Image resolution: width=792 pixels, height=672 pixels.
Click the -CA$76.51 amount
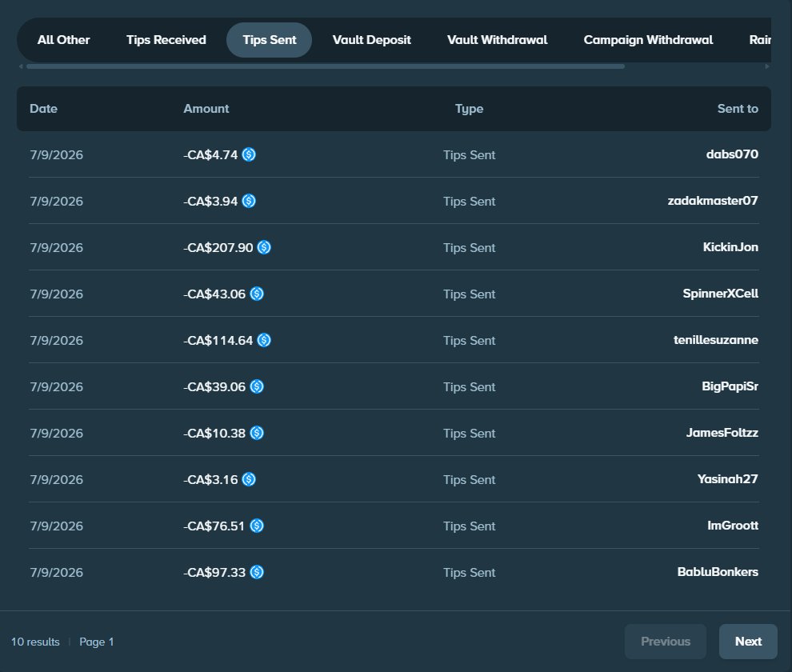pyautogui.click(x=214, y=526)
